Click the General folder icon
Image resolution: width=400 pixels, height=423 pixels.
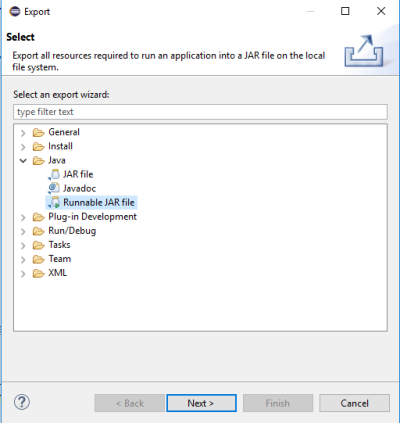[x=38, y=133]
